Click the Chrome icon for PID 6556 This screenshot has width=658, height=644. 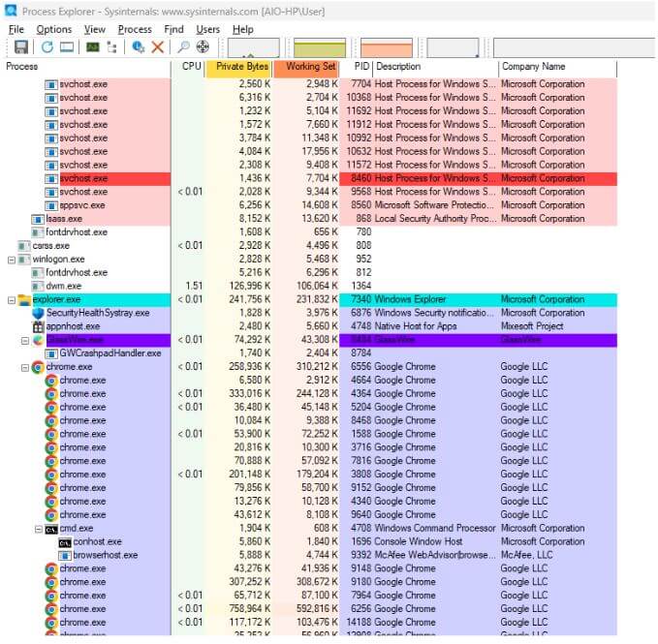tap(38, 367)
